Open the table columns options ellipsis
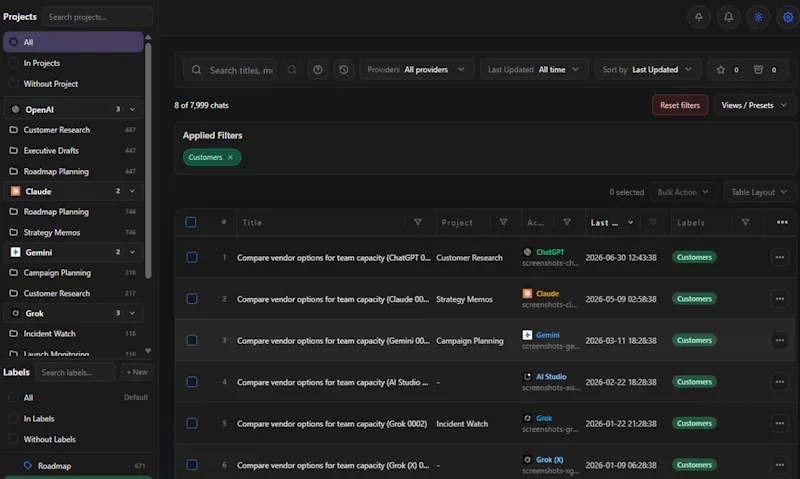The width and height of the screenshot is (800, 479). coord(782,222)
